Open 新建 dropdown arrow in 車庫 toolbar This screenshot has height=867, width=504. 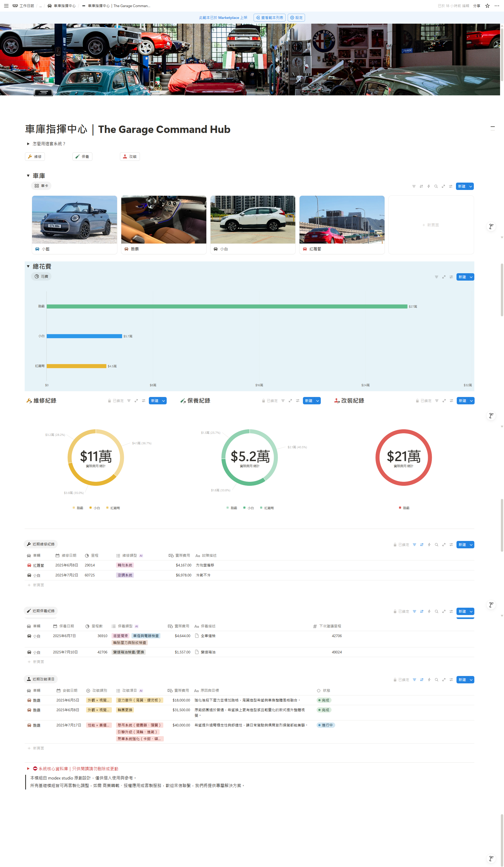tap(471, 186)
